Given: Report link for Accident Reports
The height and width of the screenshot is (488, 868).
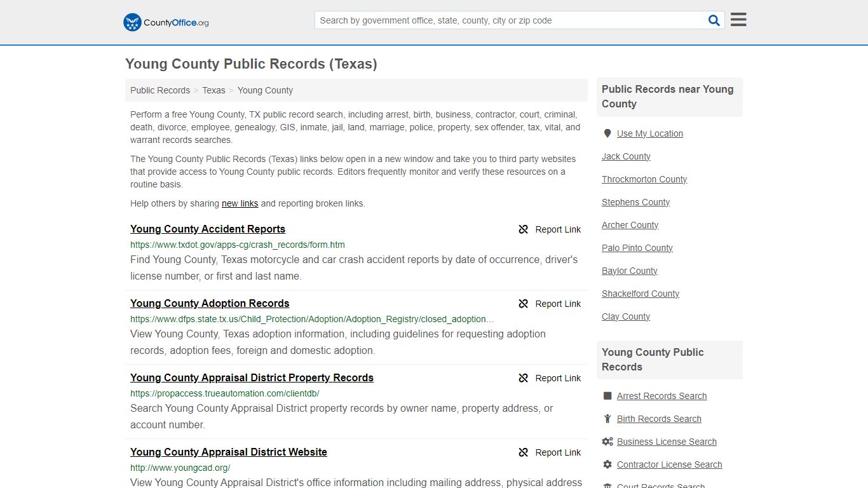Looking at the screenshot, I should click(x=558, y=229).
